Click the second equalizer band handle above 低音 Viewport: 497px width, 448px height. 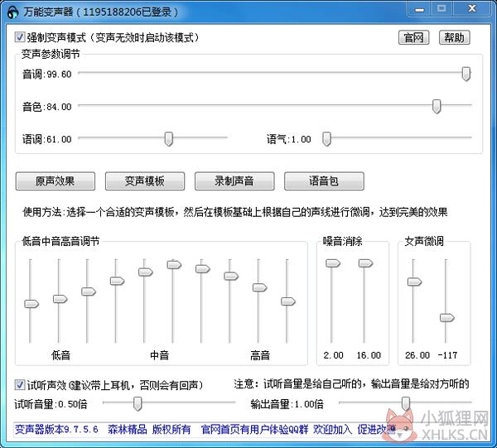60,299
